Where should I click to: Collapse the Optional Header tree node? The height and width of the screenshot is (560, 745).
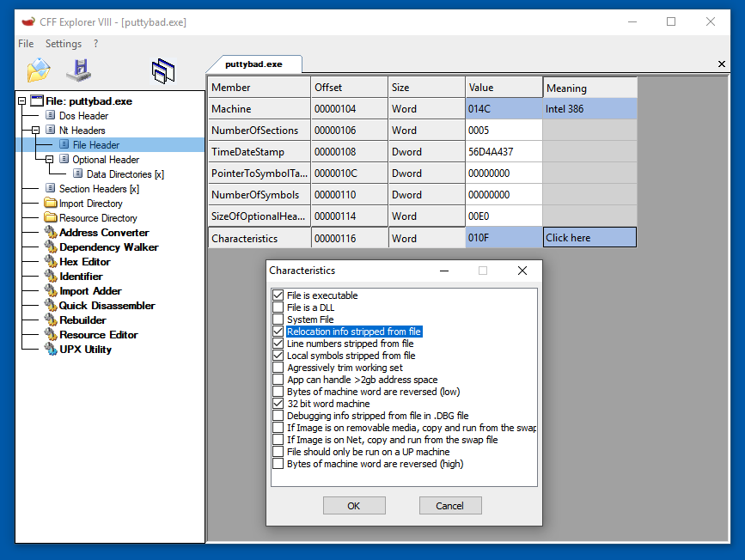(x=50, y=159)
